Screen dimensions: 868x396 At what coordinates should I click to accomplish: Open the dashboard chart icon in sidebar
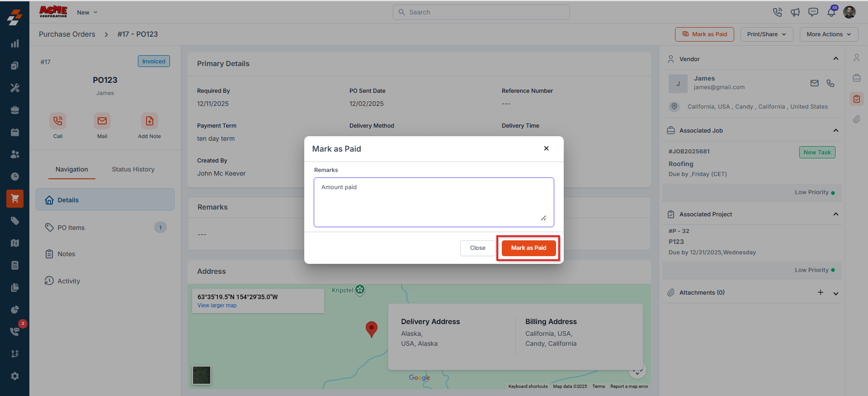pos(15,44)
